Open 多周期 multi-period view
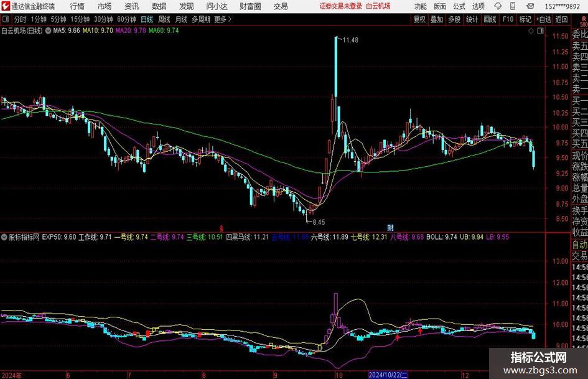Image resolution: width=588 pixels, height=379 pixels. [200, 19]
